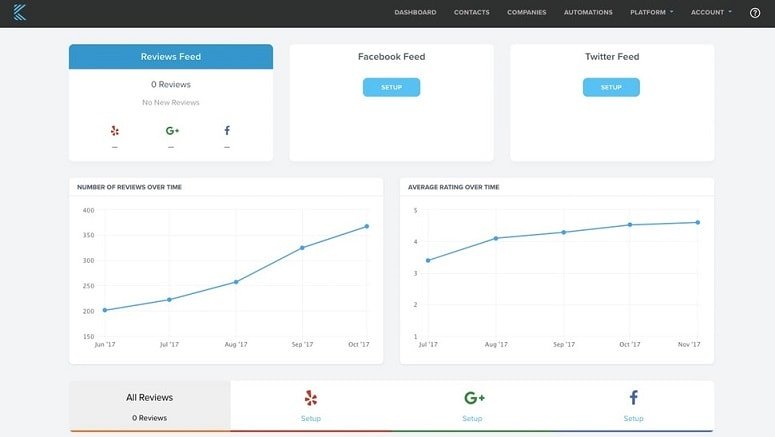Viewport: 775px width, 437px height.
Task: Click Setup button under Twitter Feed
Action: coord(611,87)
